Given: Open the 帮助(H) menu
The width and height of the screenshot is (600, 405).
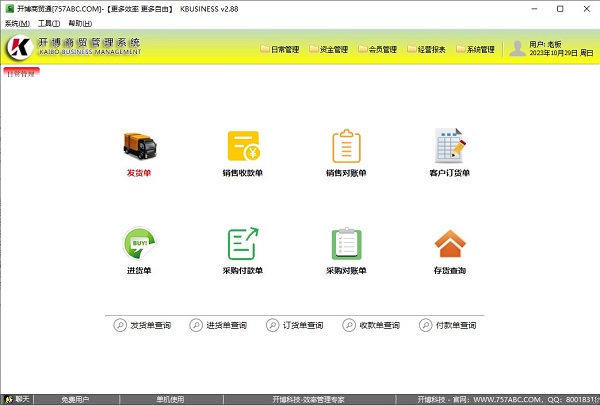Looking at the screenshot, I should point(80,23).
